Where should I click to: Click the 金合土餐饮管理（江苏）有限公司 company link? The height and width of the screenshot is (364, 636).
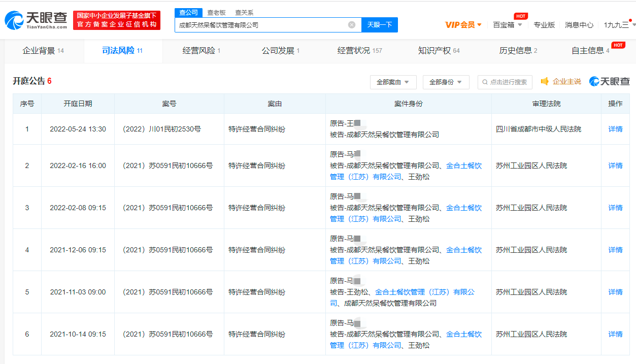coord(463,165)
